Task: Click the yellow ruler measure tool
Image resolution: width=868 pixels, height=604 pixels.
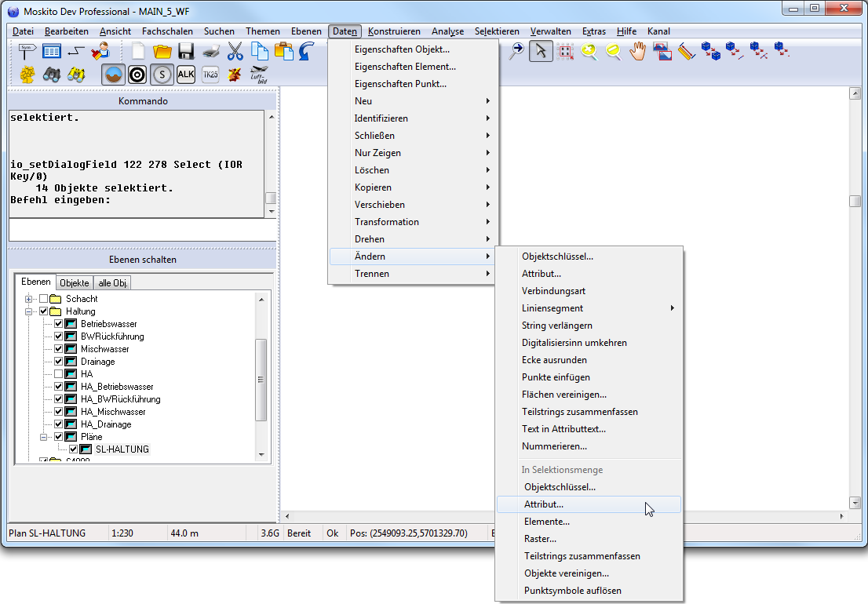Action: point(687,52)
